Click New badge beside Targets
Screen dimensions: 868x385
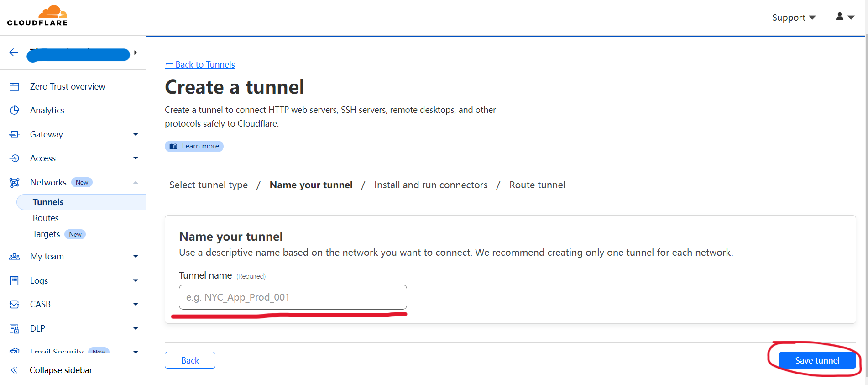coord(75,234)
